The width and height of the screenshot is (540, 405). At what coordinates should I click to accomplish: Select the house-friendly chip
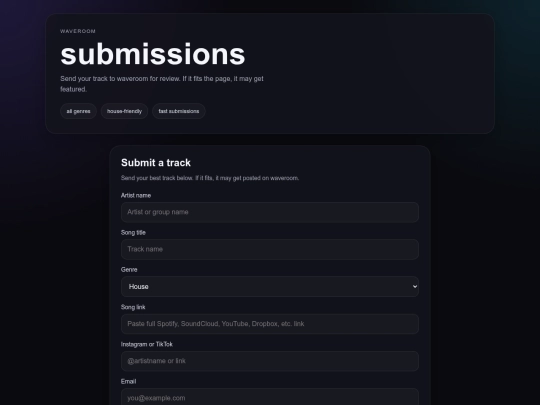(x=124, y=111)
